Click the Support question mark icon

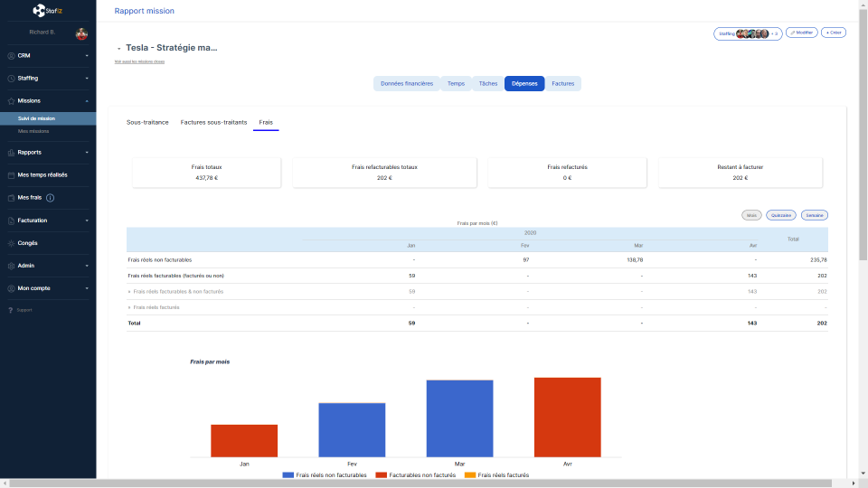pos(11,310)
